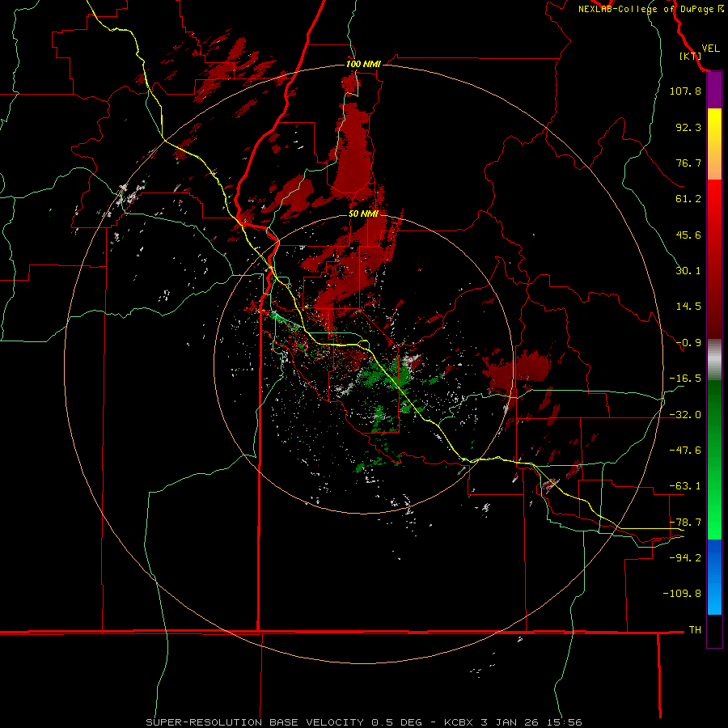Pick the gray near-zero segment of the scale

pyautogui.click(x=714, y=360)
